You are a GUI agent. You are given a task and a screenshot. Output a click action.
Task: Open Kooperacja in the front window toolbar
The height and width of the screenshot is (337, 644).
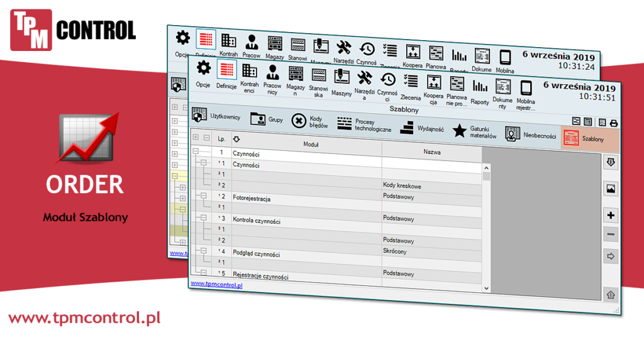click(434, 89)
